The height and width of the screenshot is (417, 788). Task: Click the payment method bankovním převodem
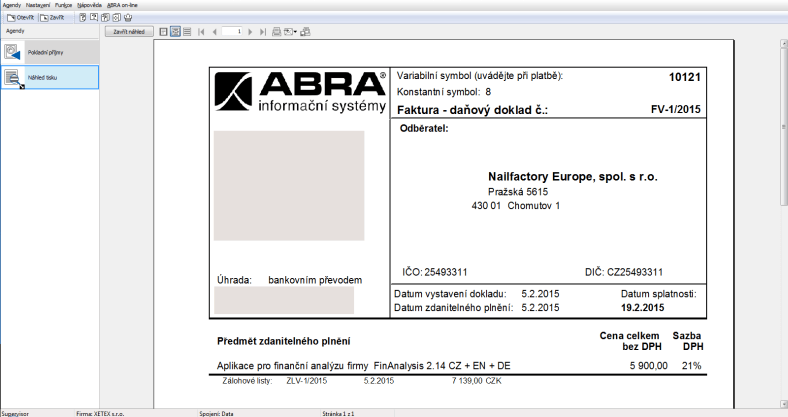[315, 280]
